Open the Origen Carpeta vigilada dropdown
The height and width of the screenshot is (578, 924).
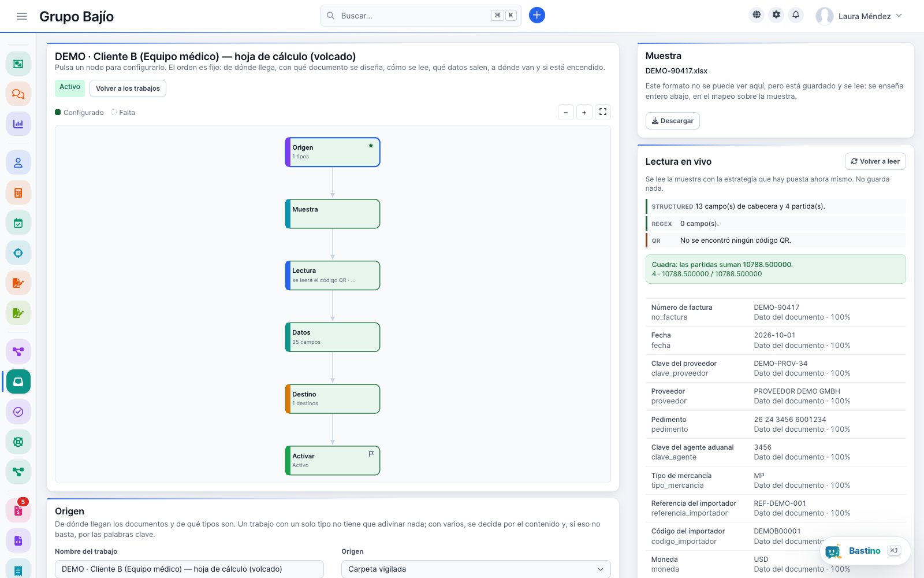(x=476, y=569)
